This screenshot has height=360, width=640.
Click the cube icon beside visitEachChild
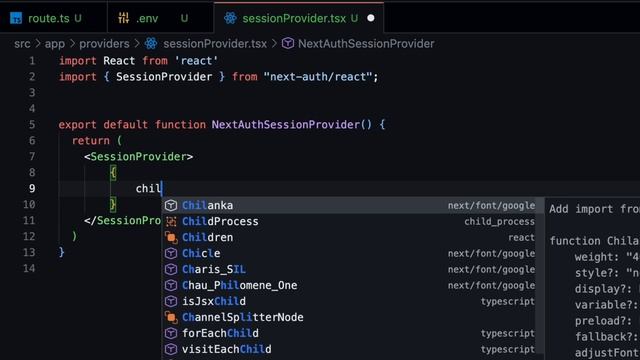point(171,349)
